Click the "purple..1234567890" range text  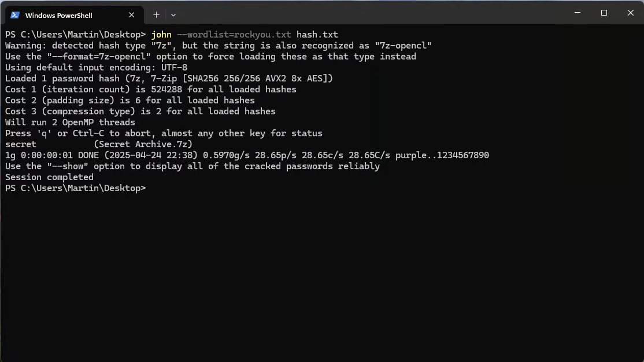442,155
